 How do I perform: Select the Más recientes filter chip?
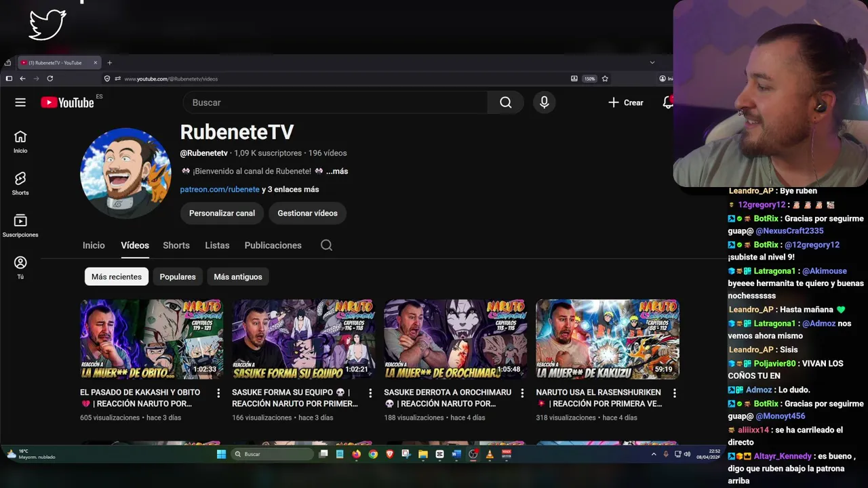117,277
